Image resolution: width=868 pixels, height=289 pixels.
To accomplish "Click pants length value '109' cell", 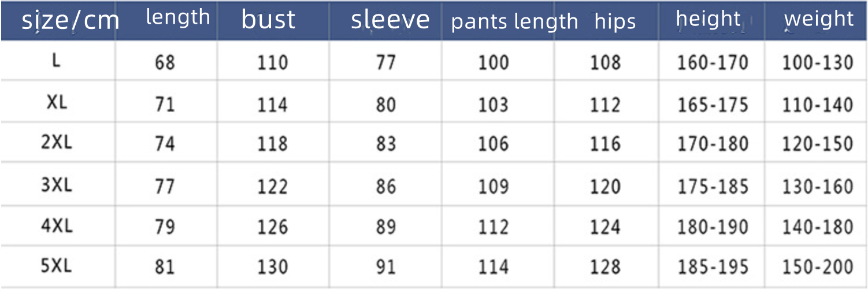I will (x=493, y=186).
